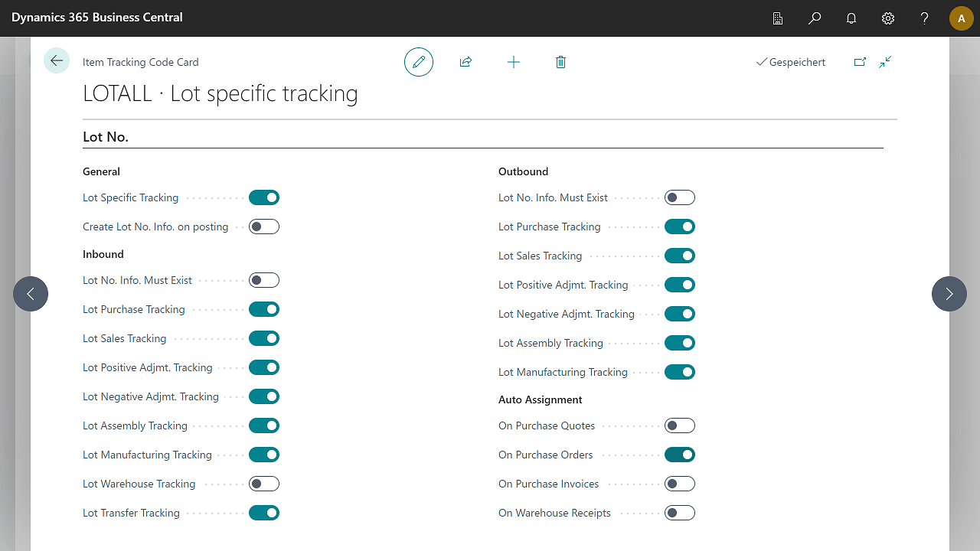Viewport: 980px width, 551px height.
Task: Click the pencil edit icon
Action: tap(419, 62)
